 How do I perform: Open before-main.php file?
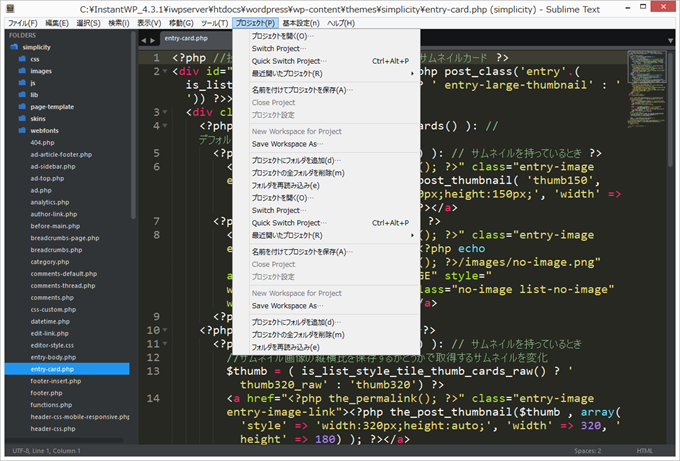tap(55, 226)
